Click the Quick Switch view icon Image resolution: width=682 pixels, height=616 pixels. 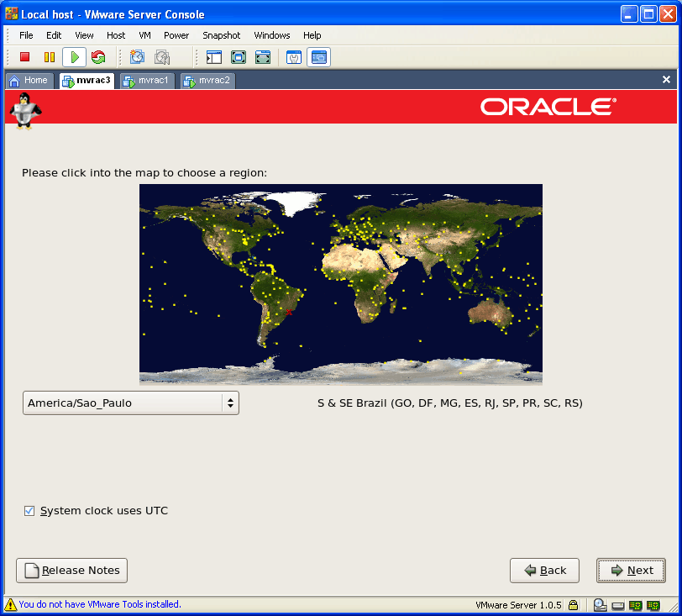point(263,57)
